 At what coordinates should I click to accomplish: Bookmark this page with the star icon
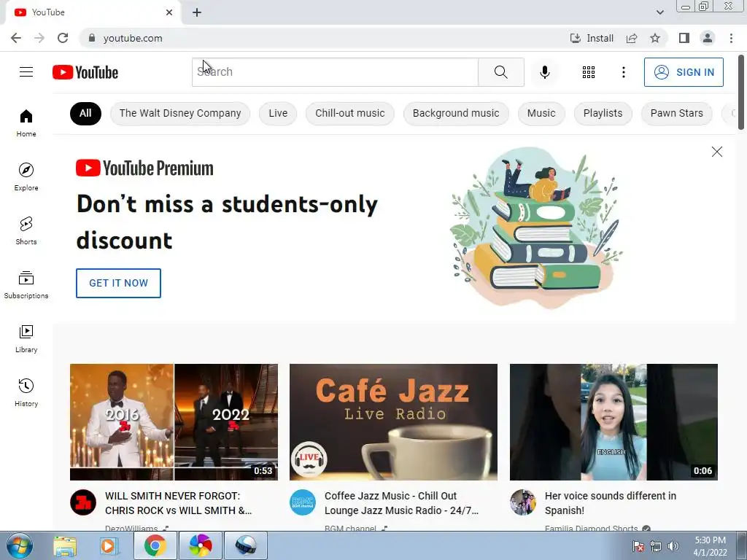[655, 38]
